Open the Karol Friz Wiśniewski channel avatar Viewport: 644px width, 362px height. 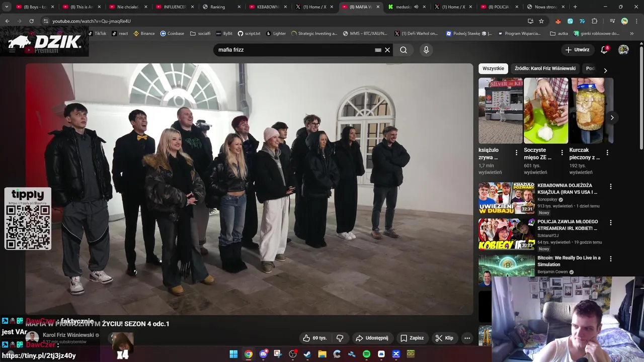point(32,338)
